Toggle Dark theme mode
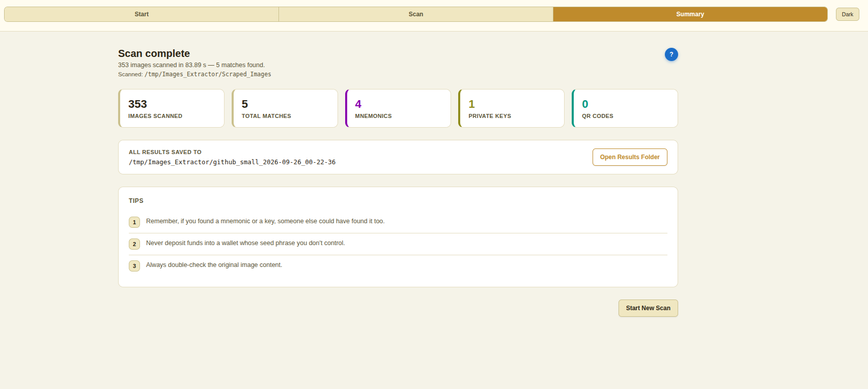The height and width of the screenshot is (389, 868). [847, 14]
